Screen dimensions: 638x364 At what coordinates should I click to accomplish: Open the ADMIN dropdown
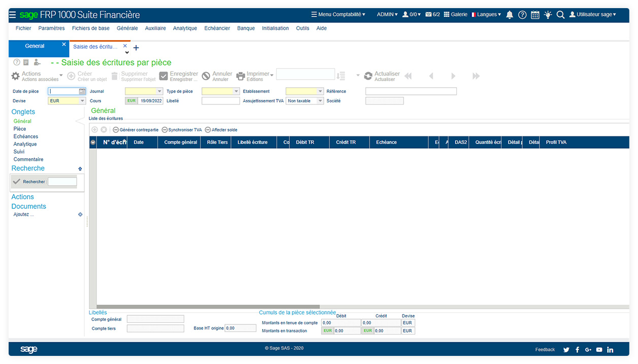(387, 15)
